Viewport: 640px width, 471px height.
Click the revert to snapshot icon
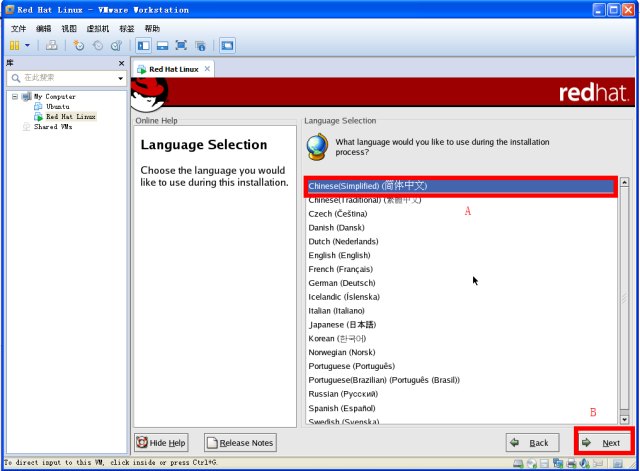point(98,45)
